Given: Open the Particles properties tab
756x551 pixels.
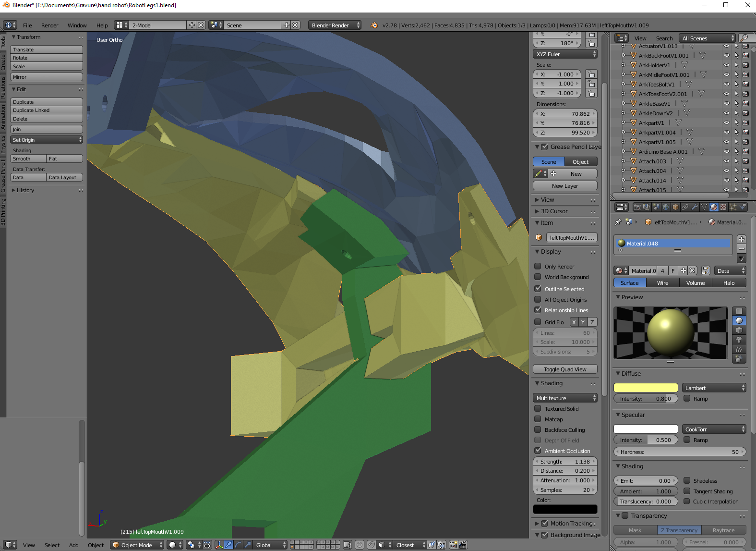Looking at the screenshot, I should tap(733, 207).
